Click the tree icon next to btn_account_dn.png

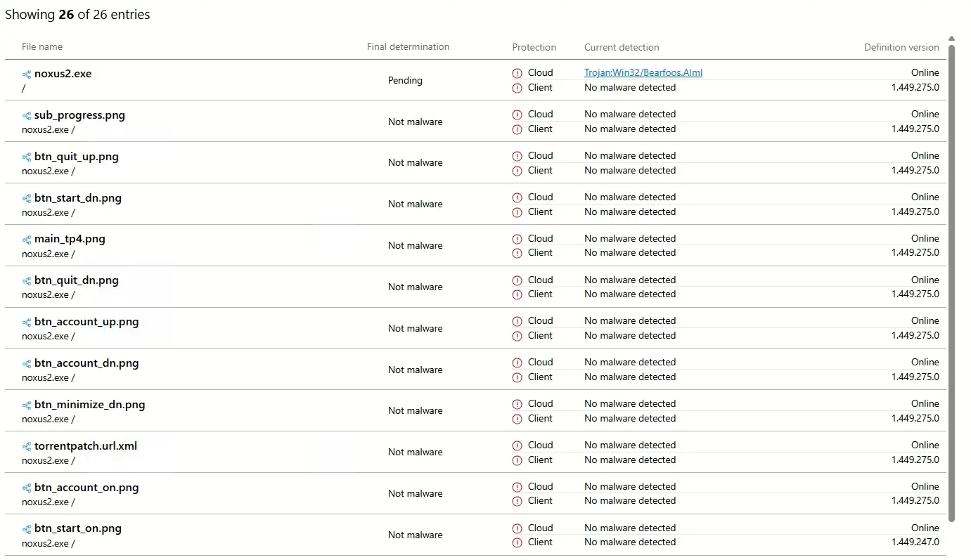(x=27, y=363)
